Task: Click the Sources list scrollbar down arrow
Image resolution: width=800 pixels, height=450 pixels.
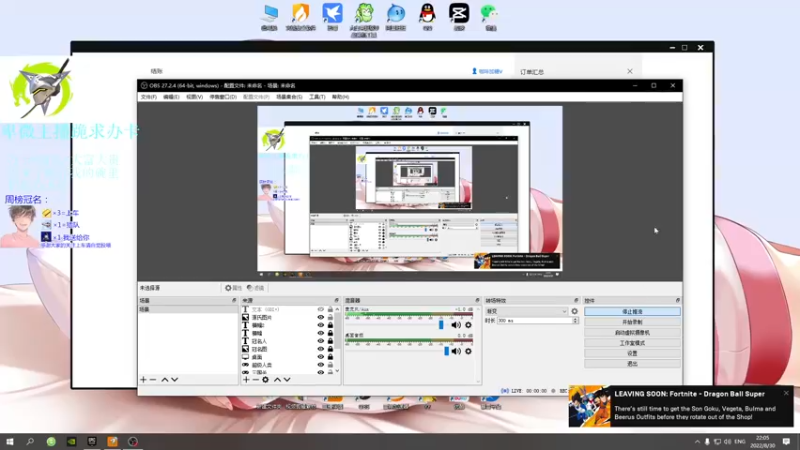Action: click(x=337, y=371)
